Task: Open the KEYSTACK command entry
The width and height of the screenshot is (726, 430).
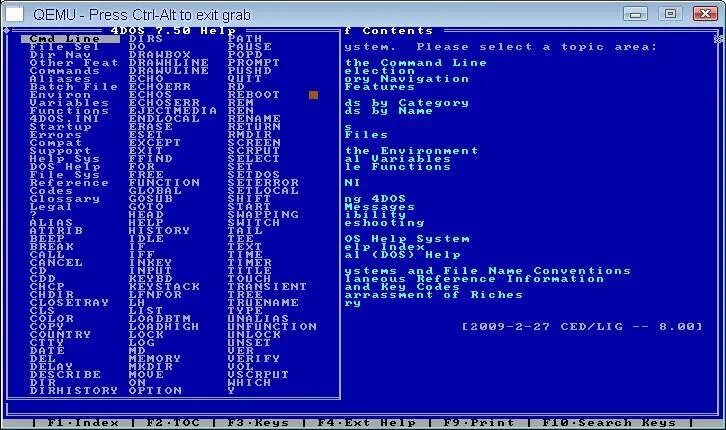Action: click(x=164, y=287)
